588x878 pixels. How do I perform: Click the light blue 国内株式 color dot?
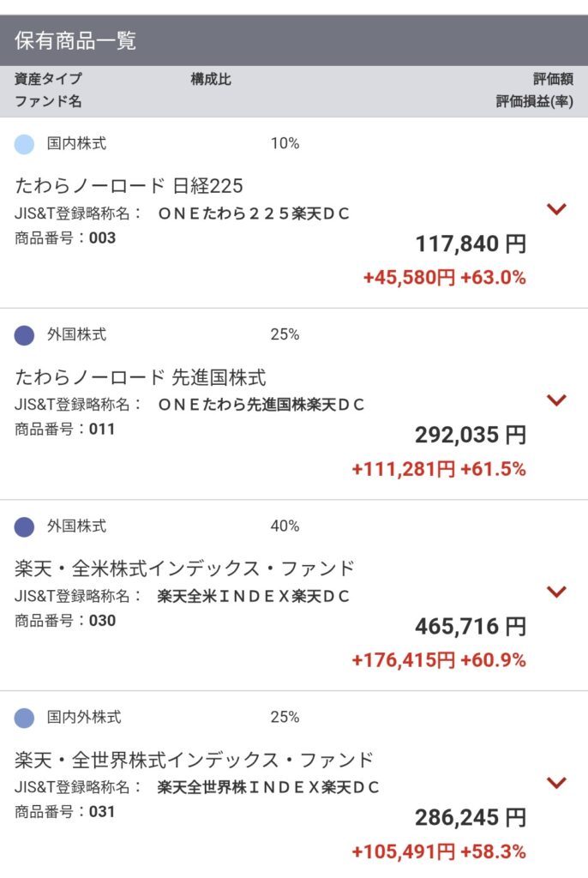click(24, 144)
